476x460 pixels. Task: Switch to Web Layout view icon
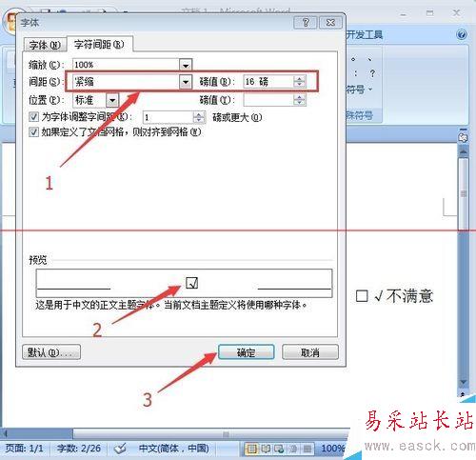279,449
